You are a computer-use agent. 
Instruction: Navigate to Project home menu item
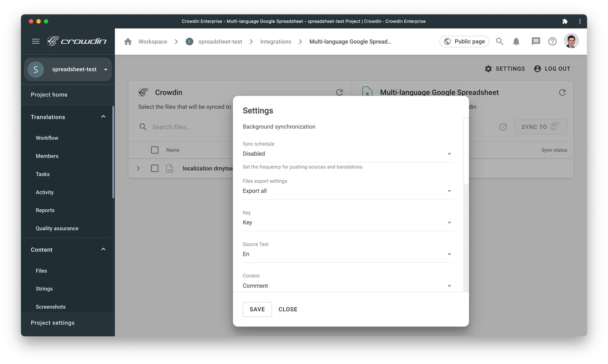click(x=49, y=95)
